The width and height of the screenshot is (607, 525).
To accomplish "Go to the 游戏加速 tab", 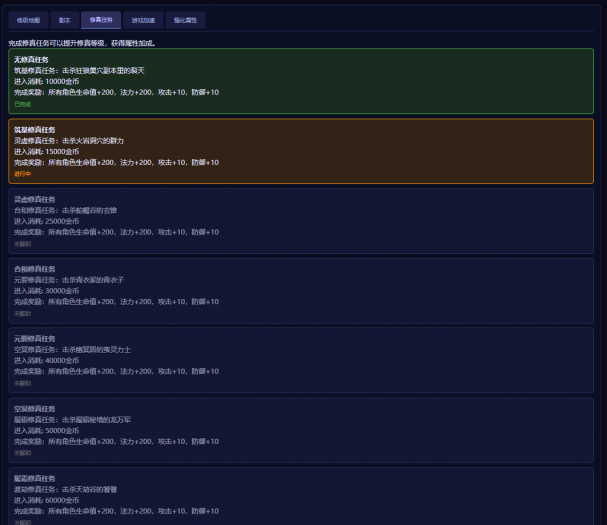I will pyautogui.click(x=142, y=19).
